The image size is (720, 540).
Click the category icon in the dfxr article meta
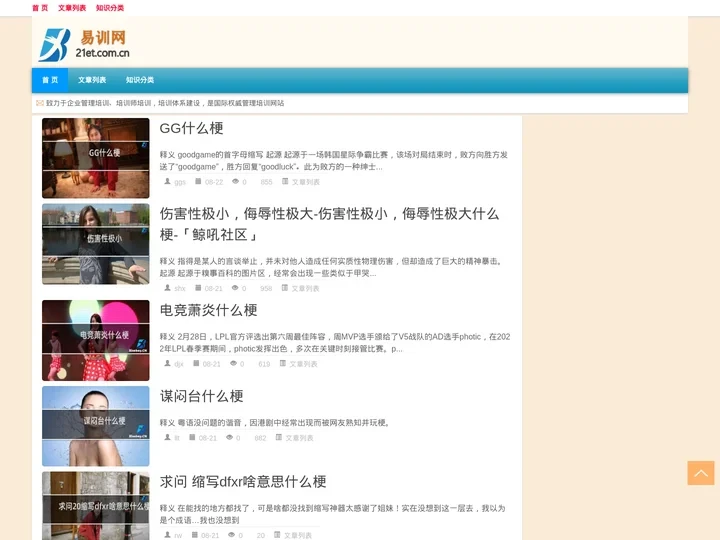click(277, 534)
